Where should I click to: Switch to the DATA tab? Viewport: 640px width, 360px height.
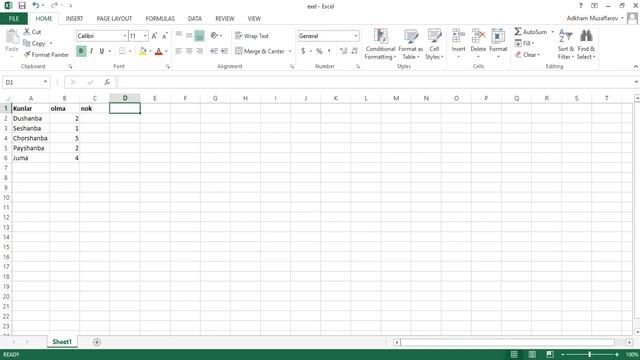(x=195, y=19)
